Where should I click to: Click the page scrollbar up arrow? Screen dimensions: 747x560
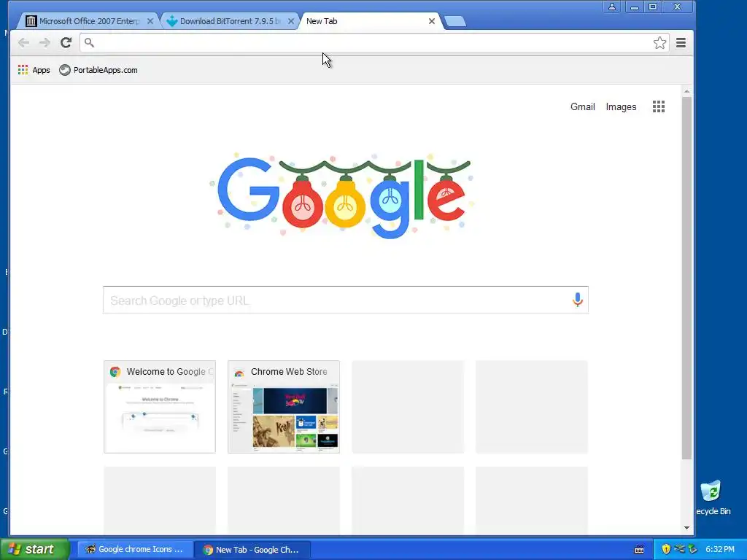686,91
